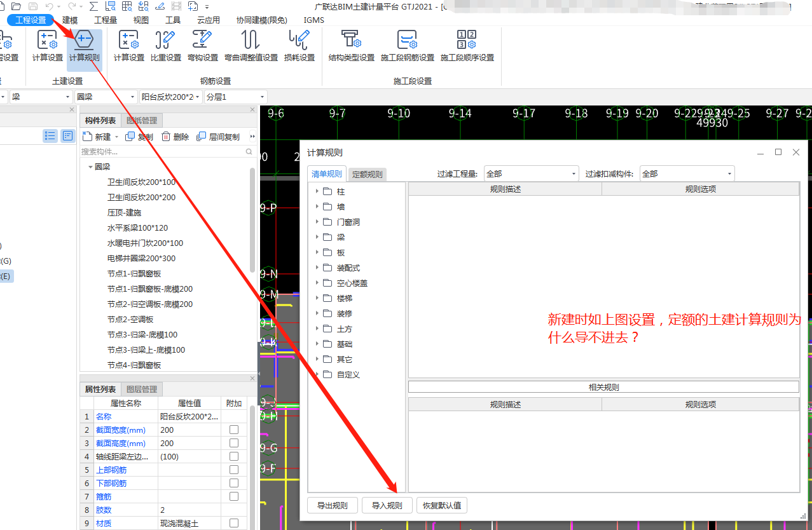Image resolution: width=812 pixels, height=530 pixels.
Task: Switch to 定额规则 tab
Action: (367, 174)
